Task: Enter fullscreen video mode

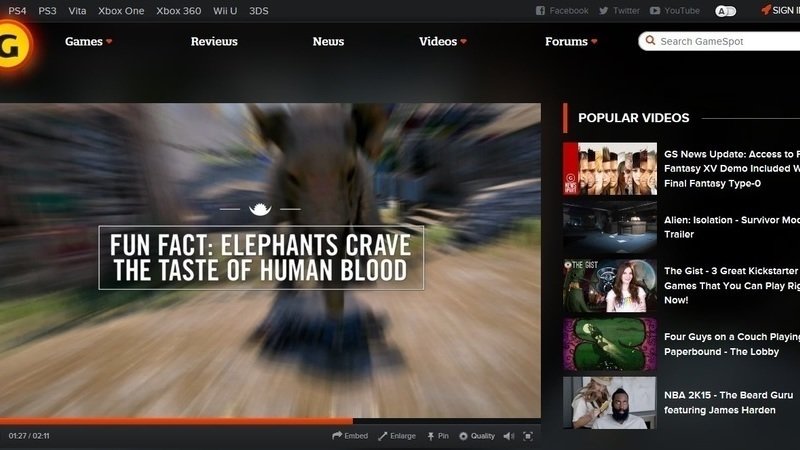Action: 528,436
